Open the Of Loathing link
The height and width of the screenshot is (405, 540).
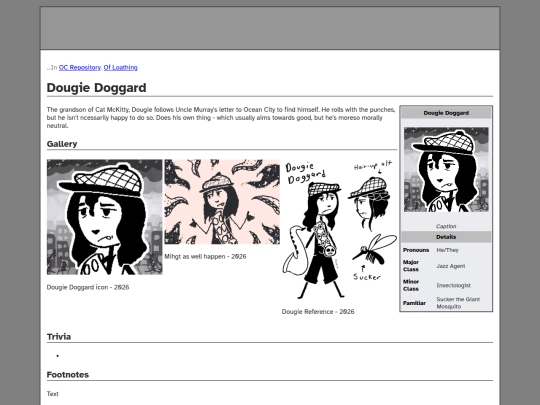121,68
